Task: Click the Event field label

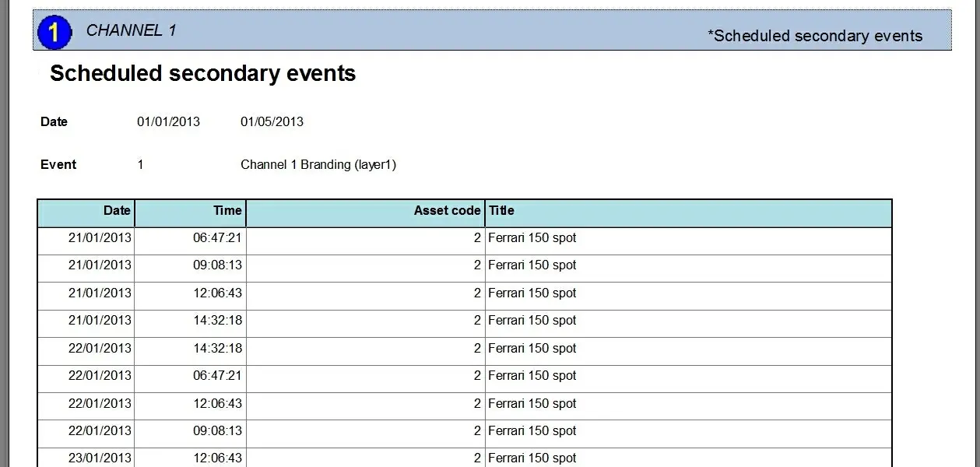Action: click(58, 164)
